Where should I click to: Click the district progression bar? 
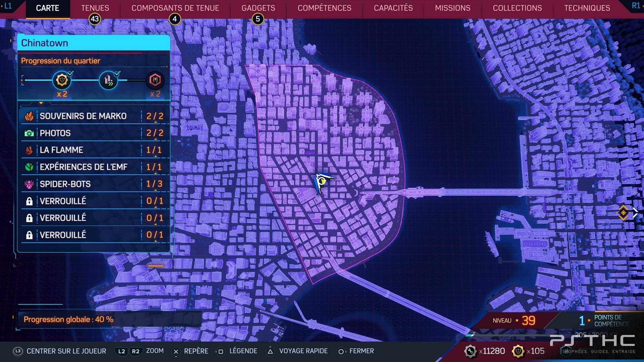click(x=93, y=80)
